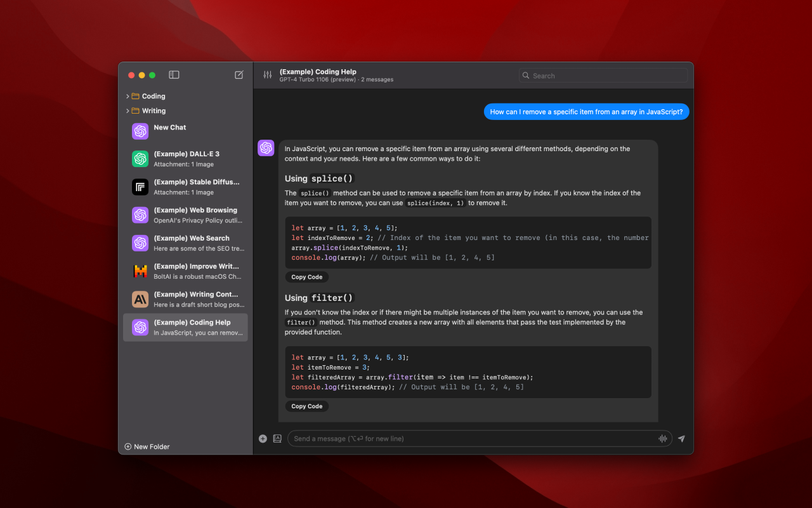This screenshot has height=508, width=812.
Task: Toggle the sidebar visibility
Action: tap(173, 74)
